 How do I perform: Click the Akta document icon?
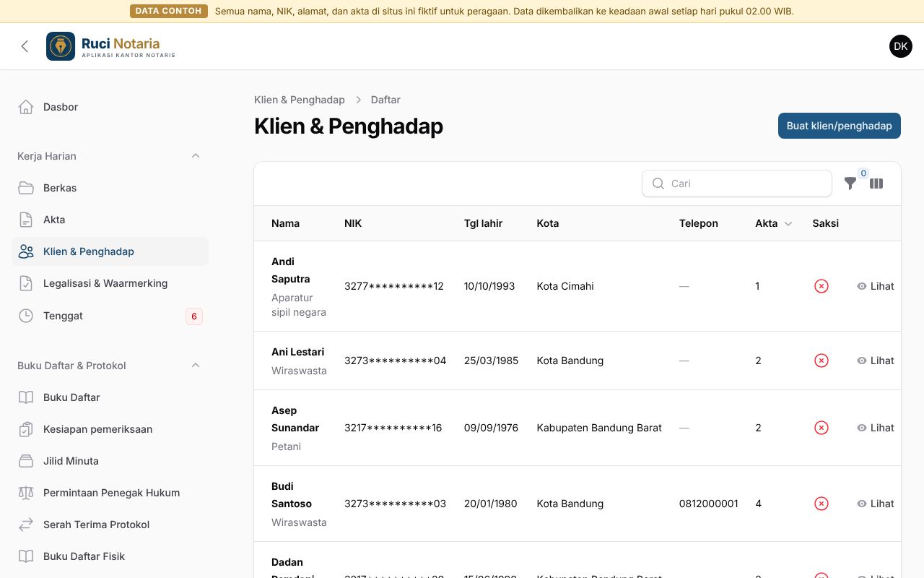pyautogui.click(x=26, y=220)
